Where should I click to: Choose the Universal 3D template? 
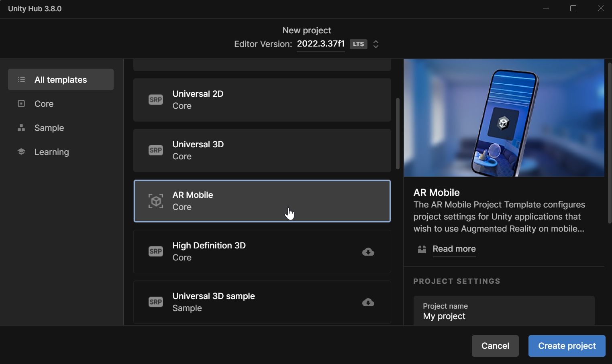pyautogui.click(x=262, y=150)
